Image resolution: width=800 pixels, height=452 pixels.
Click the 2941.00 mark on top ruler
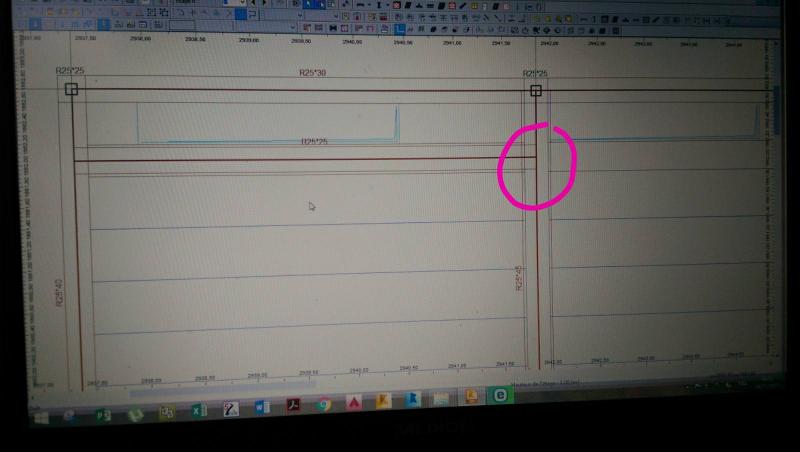click(x=452, y=43)
